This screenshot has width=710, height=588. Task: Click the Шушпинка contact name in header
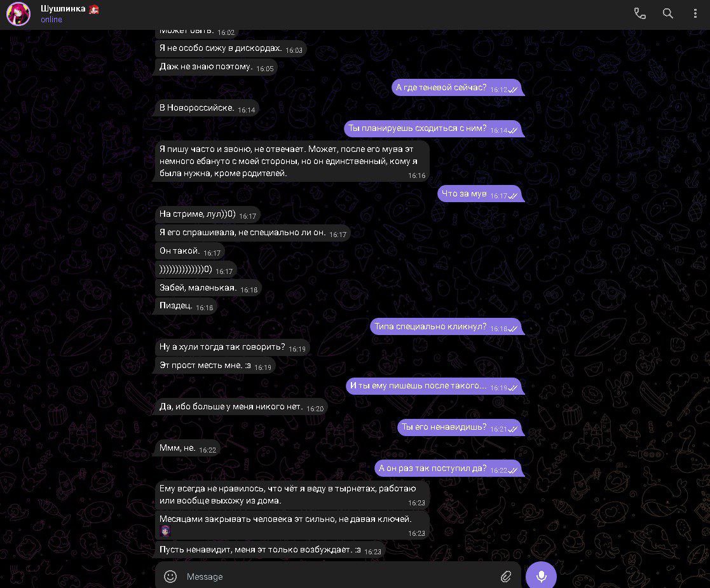click(x=63, y=9)
